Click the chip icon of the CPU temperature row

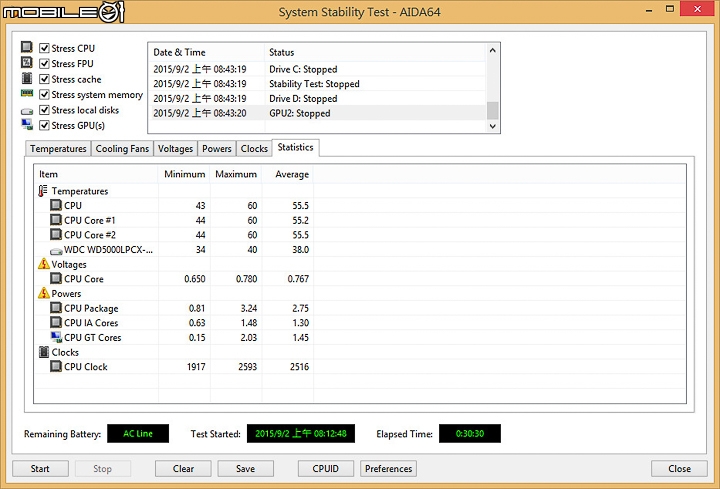pyautogui.click(x=56, y=205)
